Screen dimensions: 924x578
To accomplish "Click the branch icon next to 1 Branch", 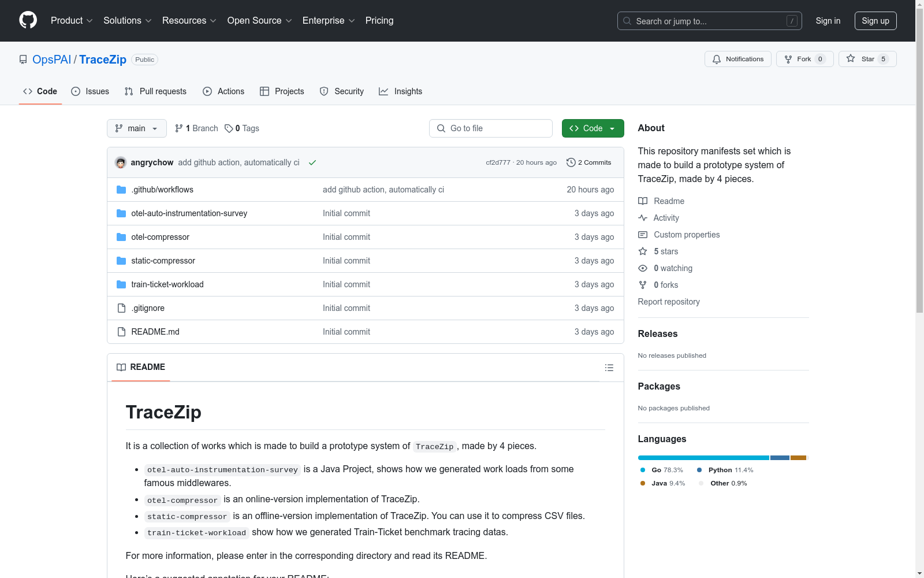I will [x=179, y=128].
